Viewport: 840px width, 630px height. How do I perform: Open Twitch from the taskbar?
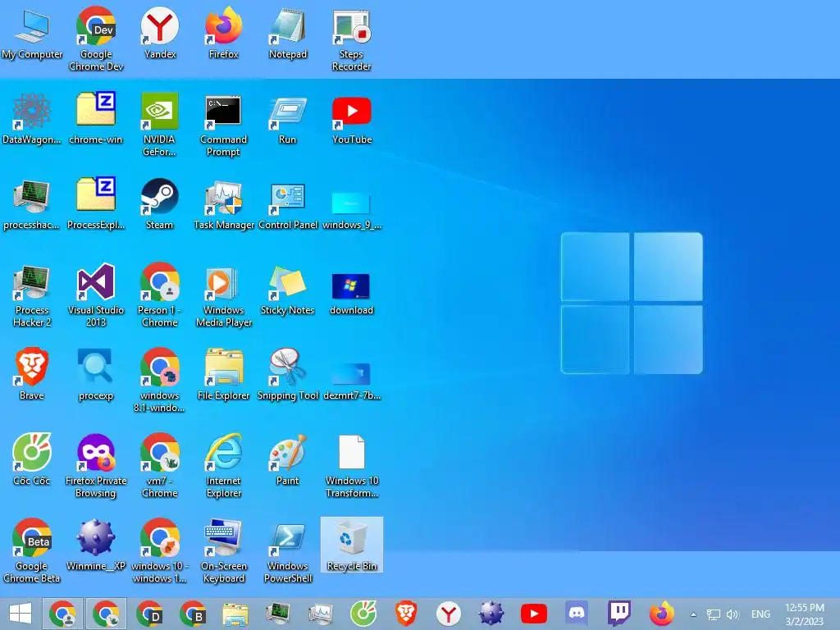click(x=619, y=614)
